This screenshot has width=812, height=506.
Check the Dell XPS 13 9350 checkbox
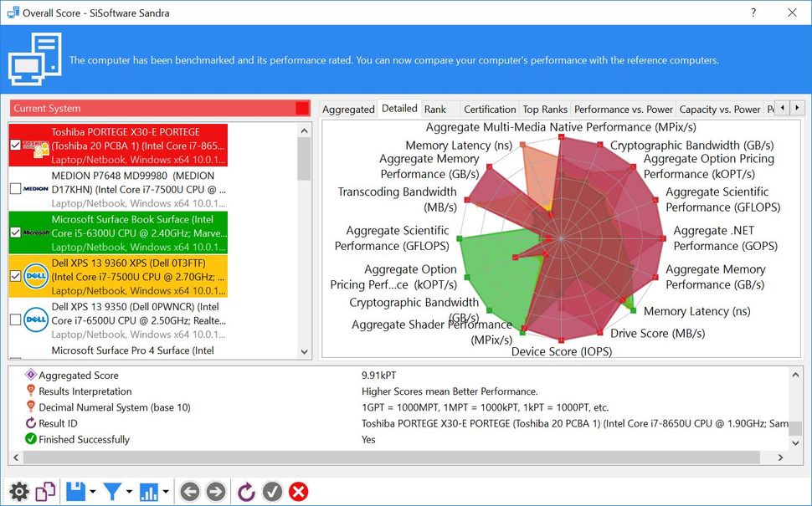[16, 319]
